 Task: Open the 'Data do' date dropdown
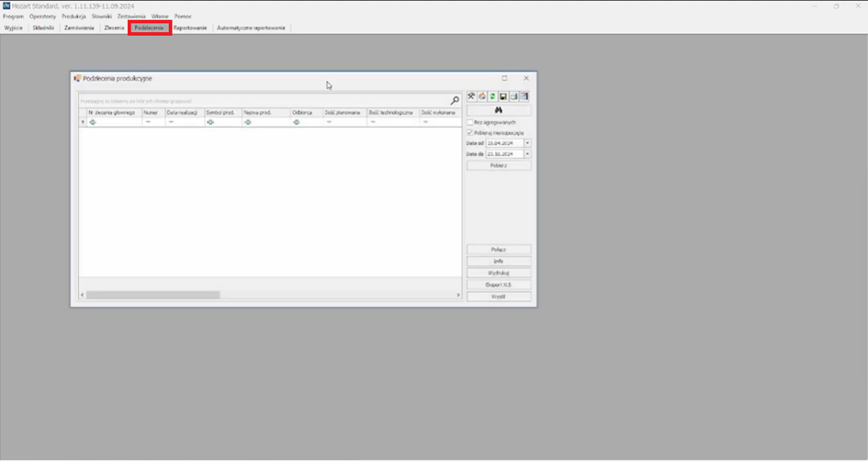(x=527, y=154)
